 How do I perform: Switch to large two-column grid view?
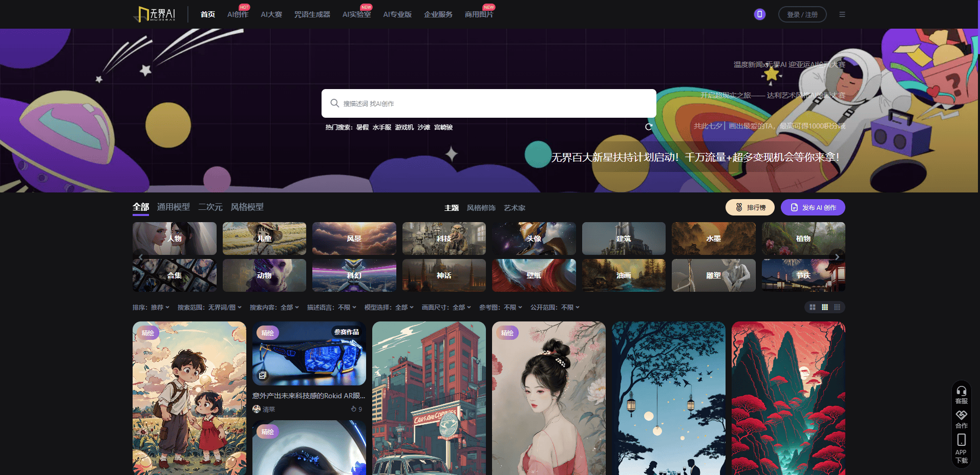(x=813, y=307)
